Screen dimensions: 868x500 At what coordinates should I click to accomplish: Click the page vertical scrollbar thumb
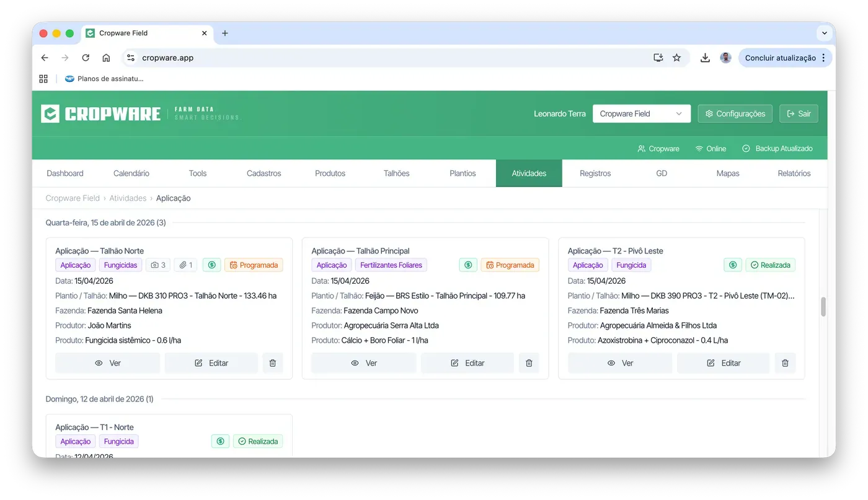823,307
